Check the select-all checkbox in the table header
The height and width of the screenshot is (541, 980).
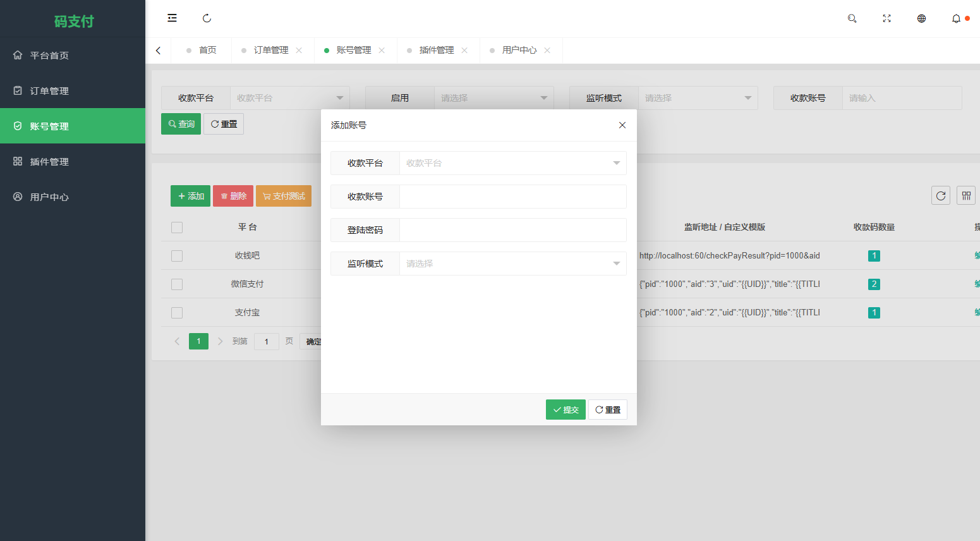click(x=176, y=227)
